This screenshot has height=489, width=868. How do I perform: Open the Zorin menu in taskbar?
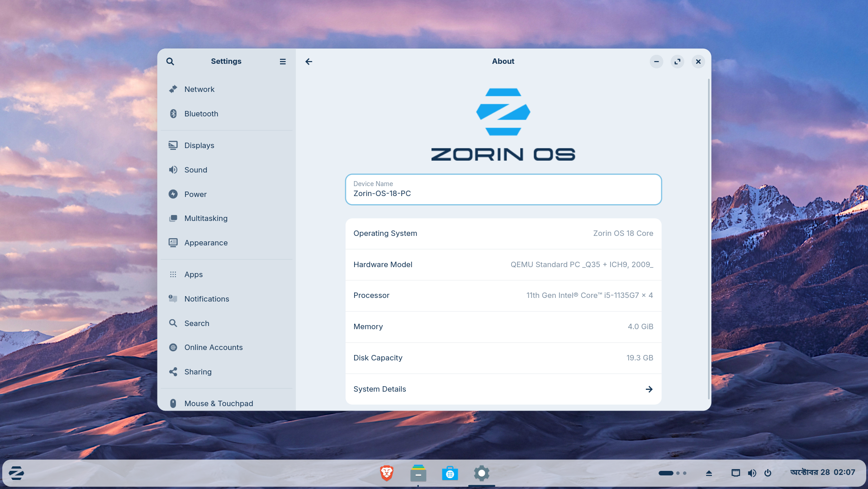pos(16,473)
